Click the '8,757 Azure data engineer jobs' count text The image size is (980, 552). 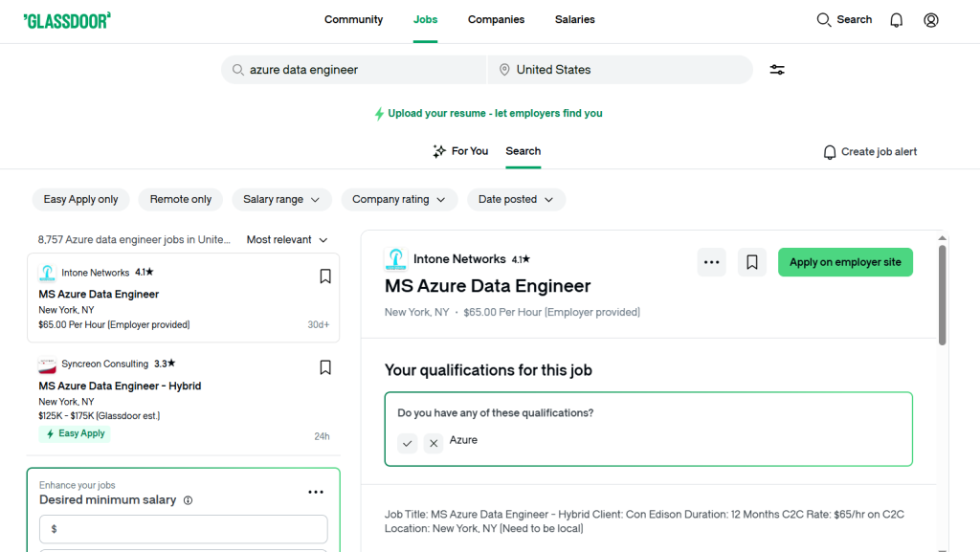click(x=134, y=240)
